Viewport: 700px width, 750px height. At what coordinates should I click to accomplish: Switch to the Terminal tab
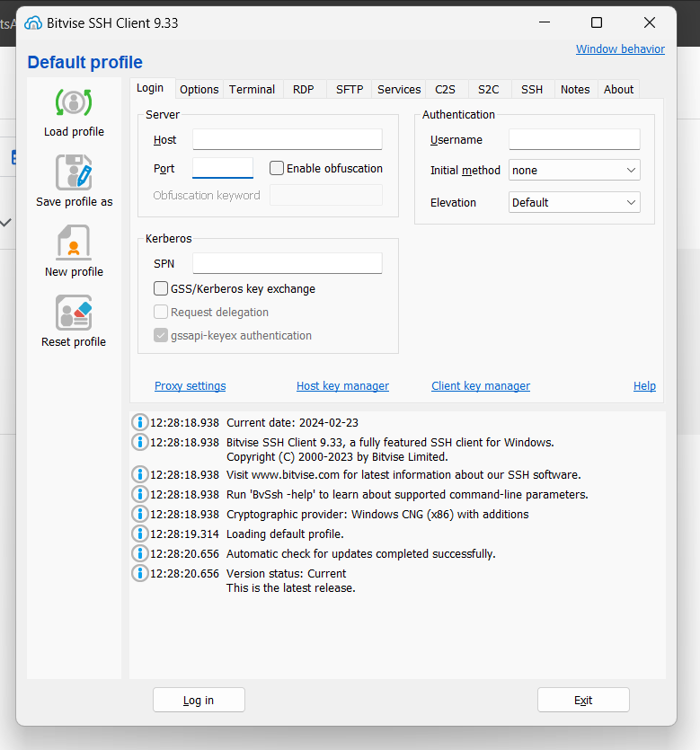(x=253, y=90)
